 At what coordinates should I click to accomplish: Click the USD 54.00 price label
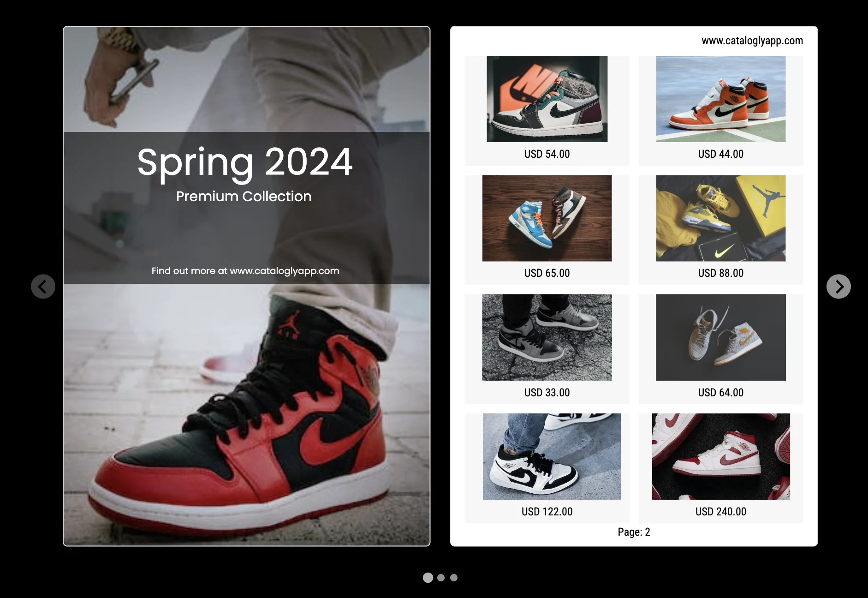(547, 154)
